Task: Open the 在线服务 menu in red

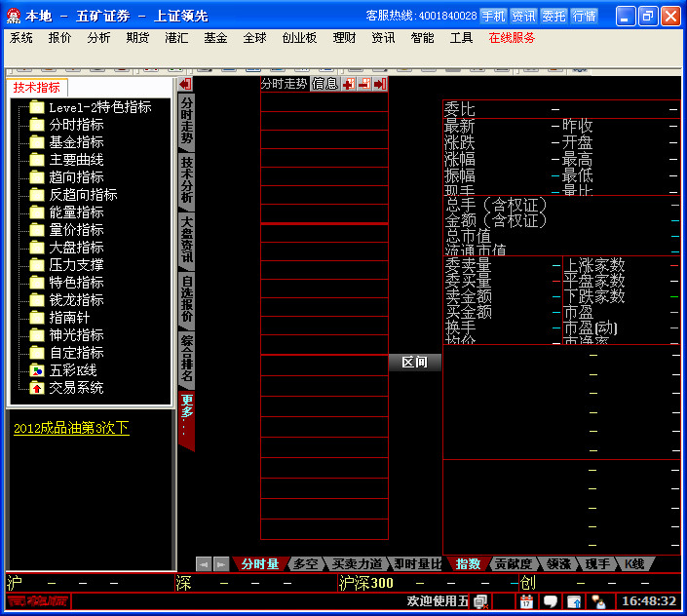Action: (x=512, y=38)
